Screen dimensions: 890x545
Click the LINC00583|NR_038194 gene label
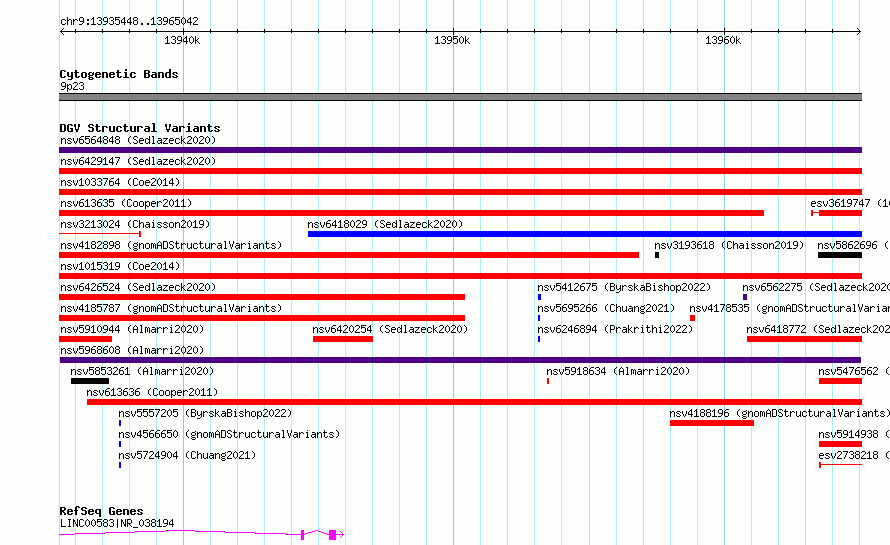[117, 523]
